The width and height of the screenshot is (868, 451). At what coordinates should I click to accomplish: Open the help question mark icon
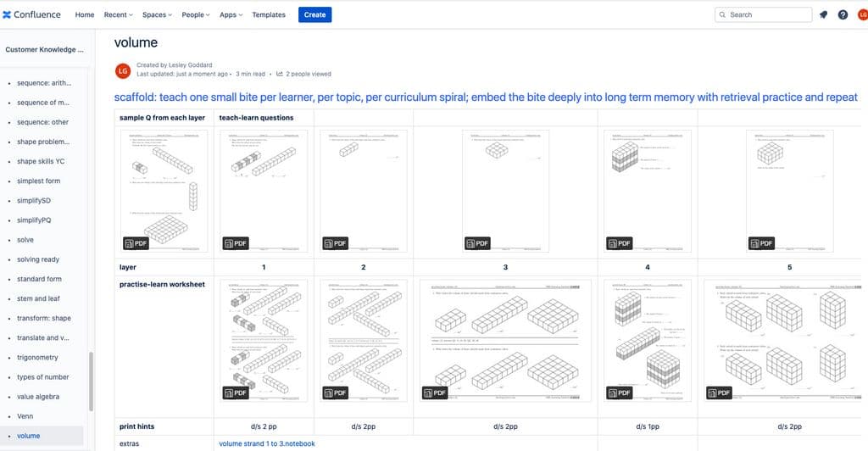point(843,15)
